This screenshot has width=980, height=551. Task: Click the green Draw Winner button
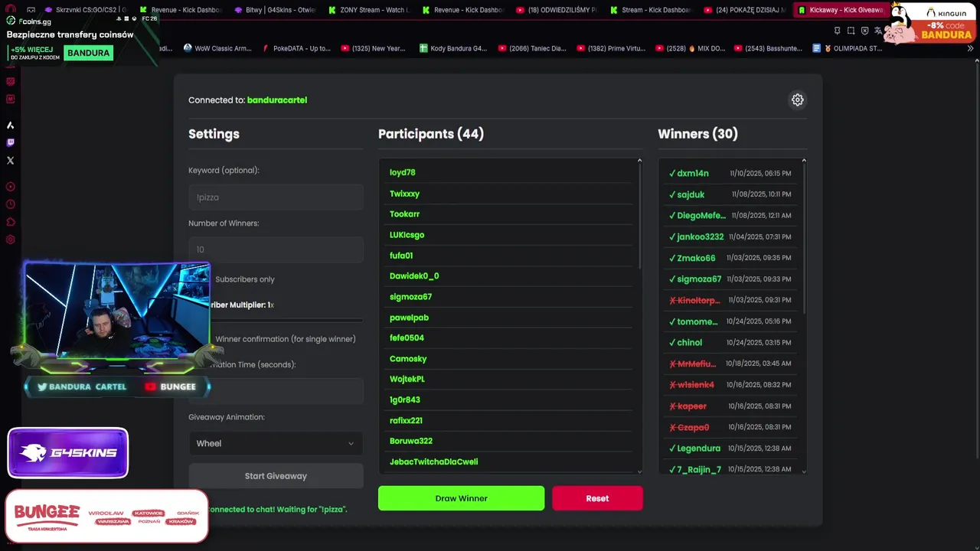pos(461,498)
